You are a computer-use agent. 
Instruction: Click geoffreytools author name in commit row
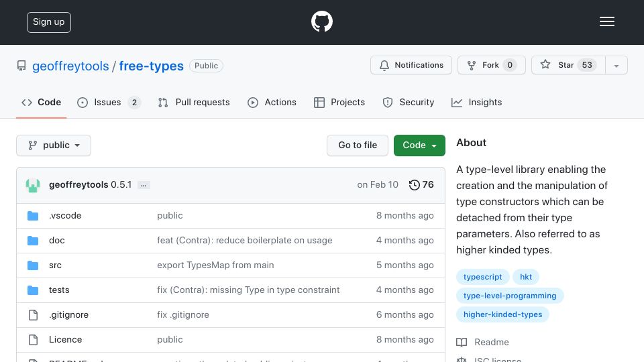pos(78,185)
